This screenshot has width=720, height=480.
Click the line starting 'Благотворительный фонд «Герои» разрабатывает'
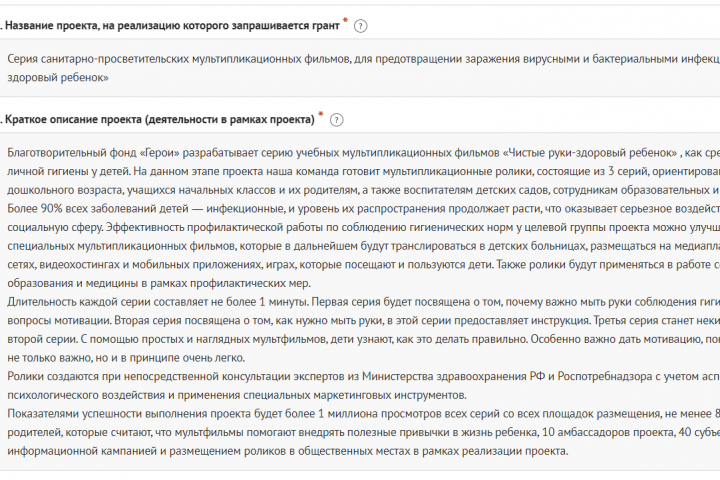click(x=363, y=152)
